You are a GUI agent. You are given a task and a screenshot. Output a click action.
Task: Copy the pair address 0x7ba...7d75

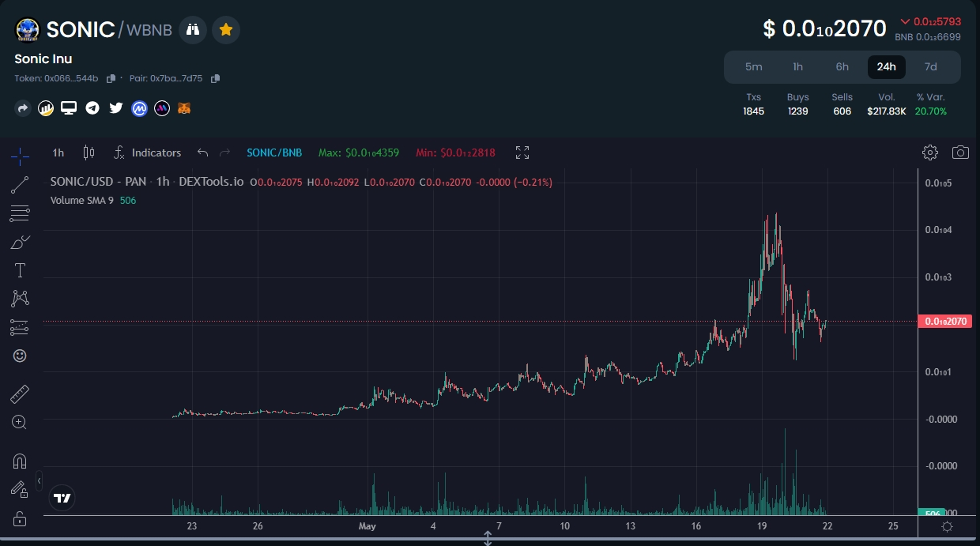(215, 78)
